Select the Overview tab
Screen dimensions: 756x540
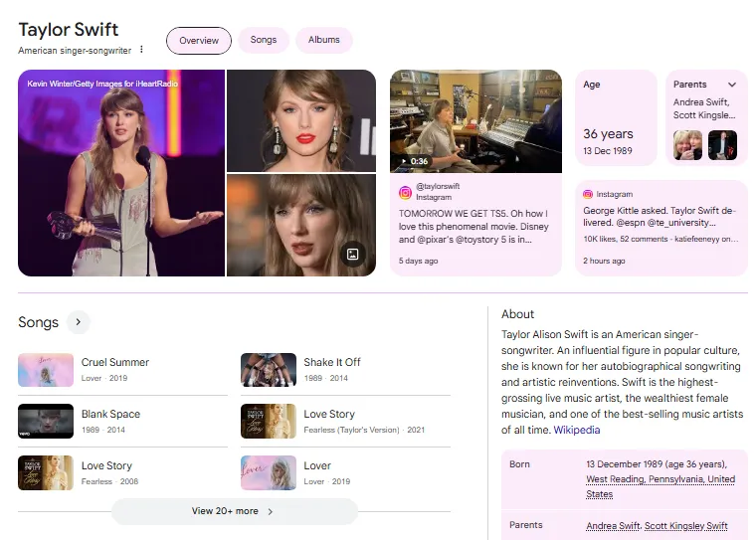tap(199, 41)
